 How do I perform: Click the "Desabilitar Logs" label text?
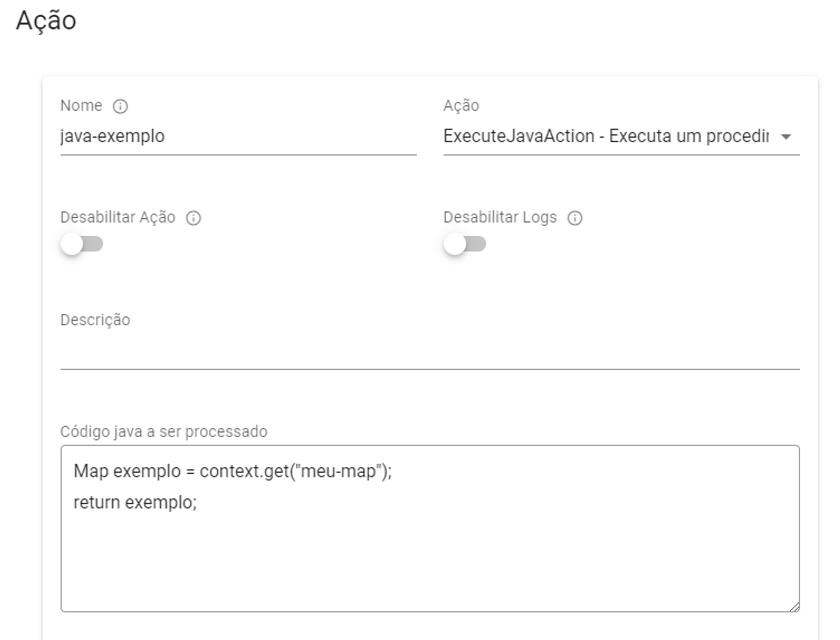(x=500, y=217)
